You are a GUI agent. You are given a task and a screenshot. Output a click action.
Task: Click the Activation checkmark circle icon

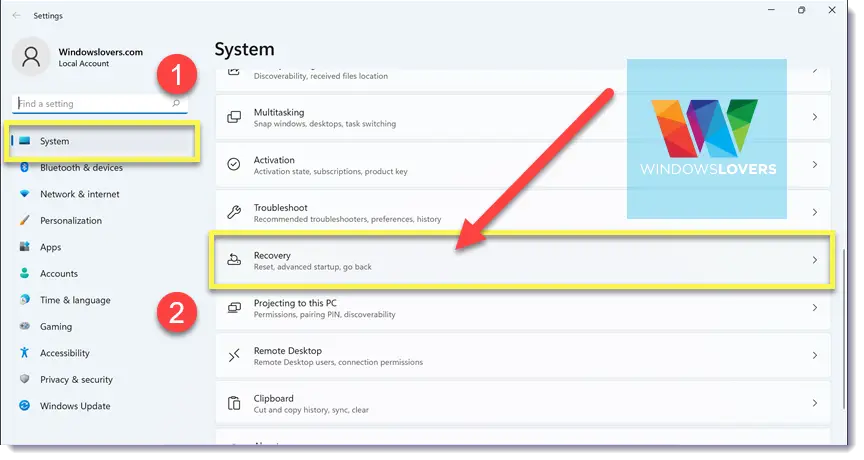[234, 164]
